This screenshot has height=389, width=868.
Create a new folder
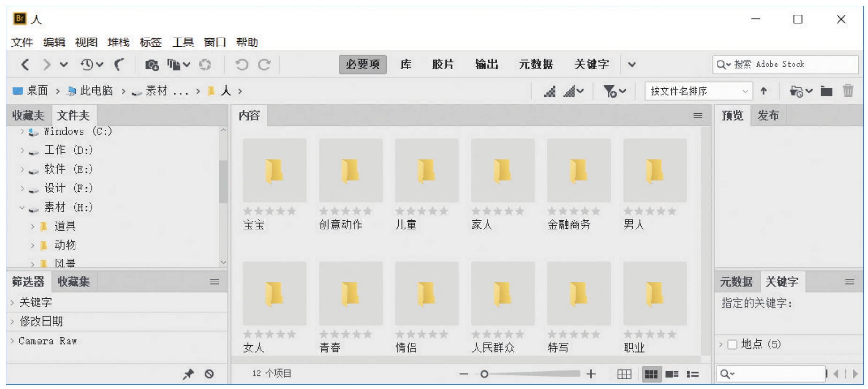coord(826,91)
